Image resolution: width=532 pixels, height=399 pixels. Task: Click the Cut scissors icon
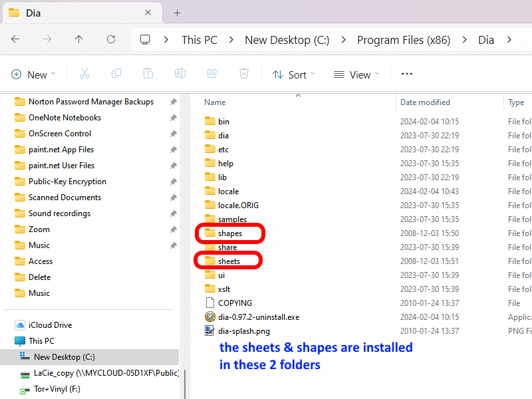click(84, 74)
